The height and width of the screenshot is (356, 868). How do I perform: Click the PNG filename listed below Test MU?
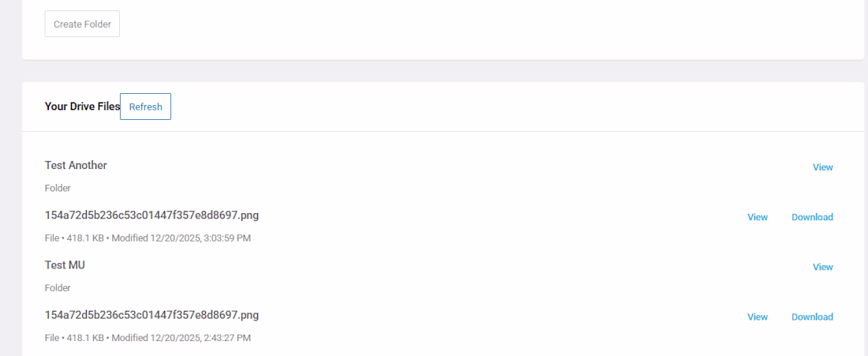coord(152,314)
